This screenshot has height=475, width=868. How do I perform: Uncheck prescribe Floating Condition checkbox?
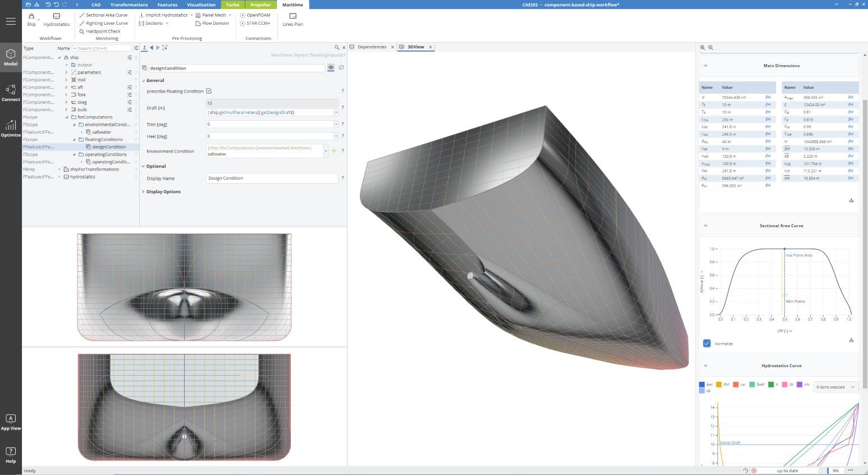tap(209, 91)
